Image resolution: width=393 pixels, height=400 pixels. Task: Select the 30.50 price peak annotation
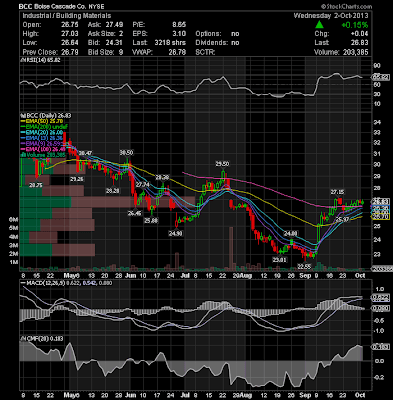(126, 152)
